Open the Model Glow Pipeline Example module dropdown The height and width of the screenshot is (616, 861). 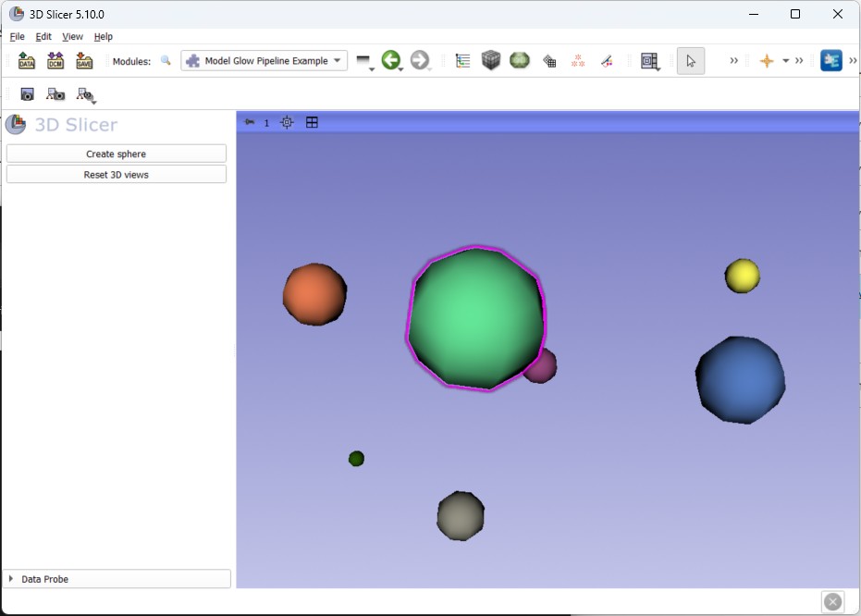point(264,61)
